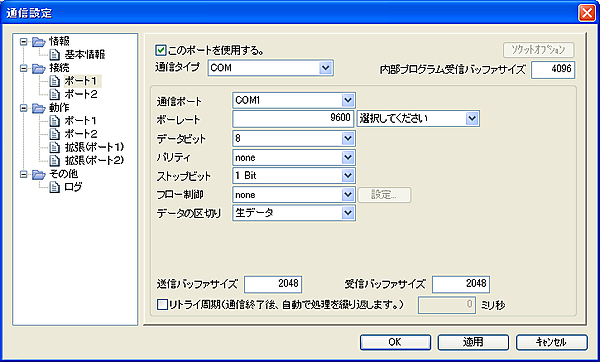
Task: Open 拡張(ポート2) settings page
Action: 95,161
